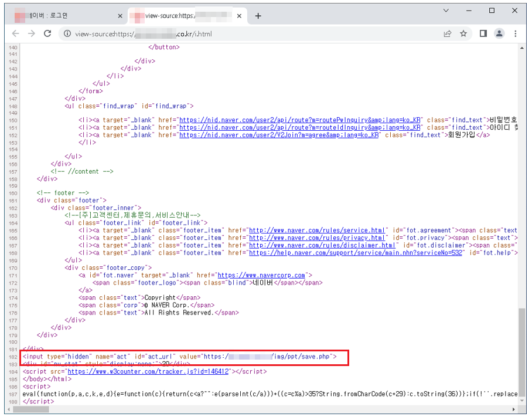Open the routeIdInquiry naver link
The width and height of the screenshot is (532, 420).
click(299, 127)
